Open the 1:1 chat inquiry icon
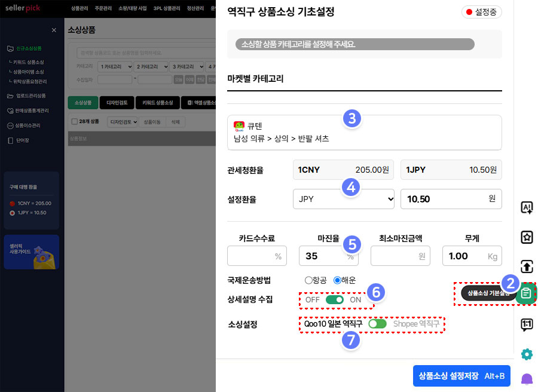 coord(527,324)
